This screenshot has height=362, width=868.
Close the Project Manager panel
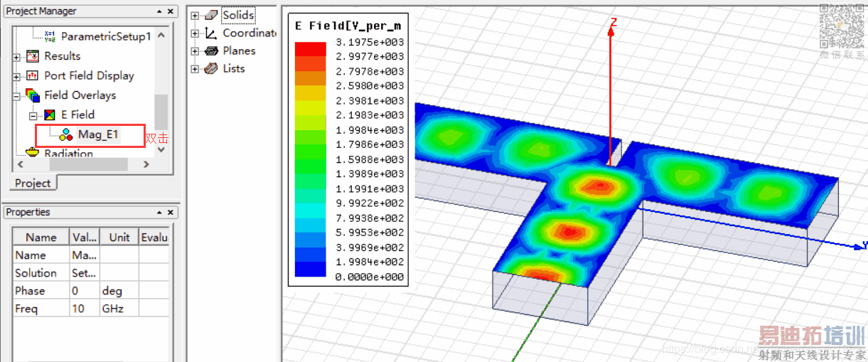pos(171,11)
